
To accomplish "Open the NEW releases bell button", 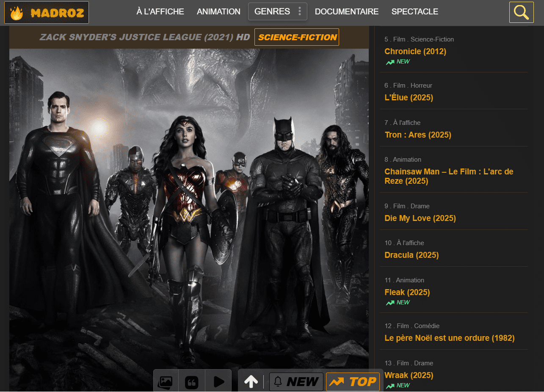I will [x=296, y=381].
